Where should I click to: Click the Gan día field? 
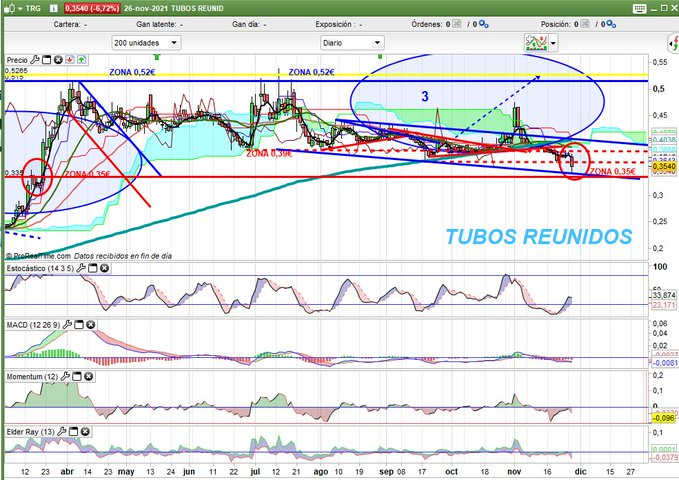[x=249, y=25]
